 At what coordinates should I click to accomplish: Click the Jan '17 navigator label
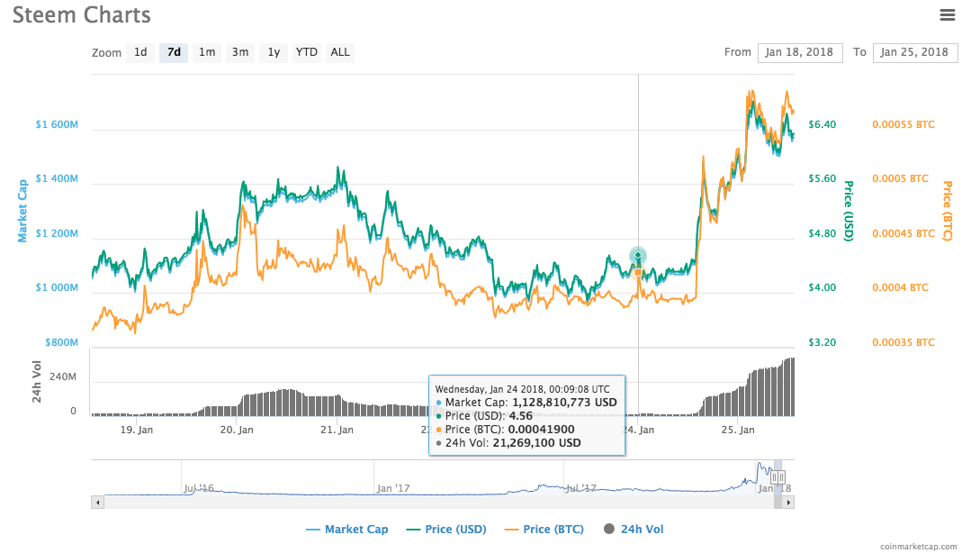tap(393, 488)
